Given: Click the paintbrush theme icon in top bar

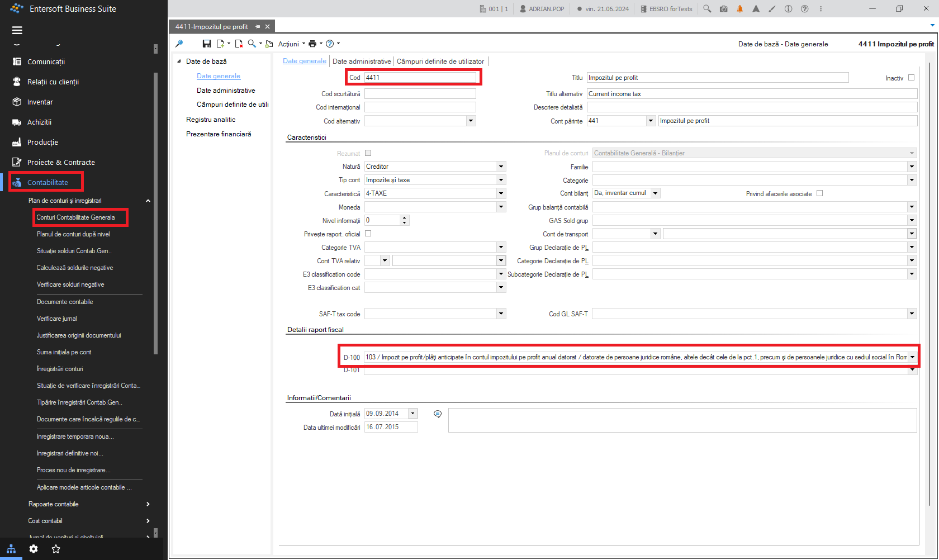Looking at the screenshot, I should (772, 9).
